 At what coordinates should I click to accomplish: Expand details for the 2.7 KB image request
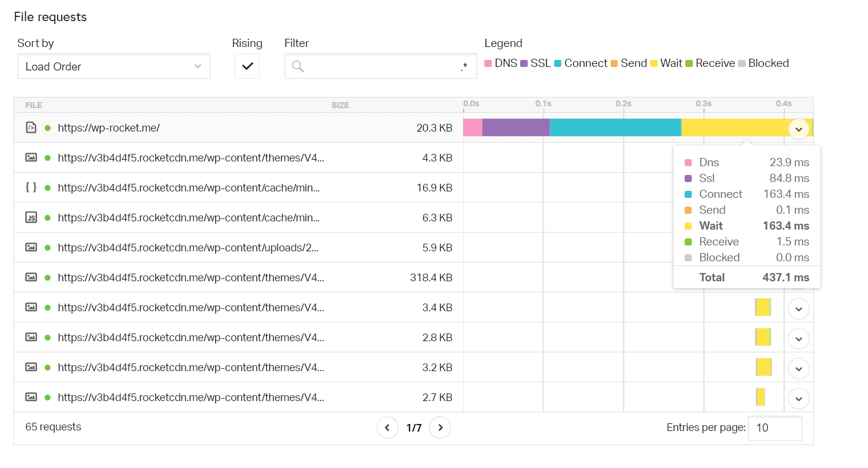799,398
